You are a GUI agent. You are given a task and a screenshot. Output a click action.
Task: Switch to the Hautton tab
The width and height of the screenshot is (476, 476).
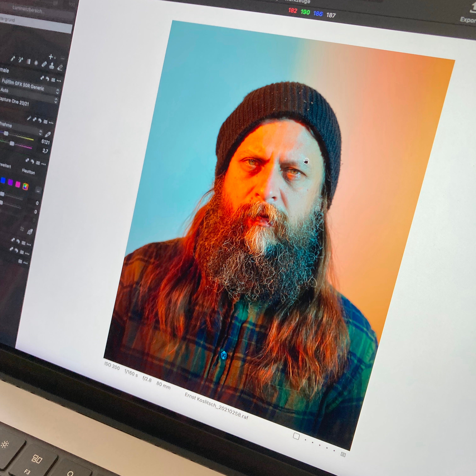(28, 171)
